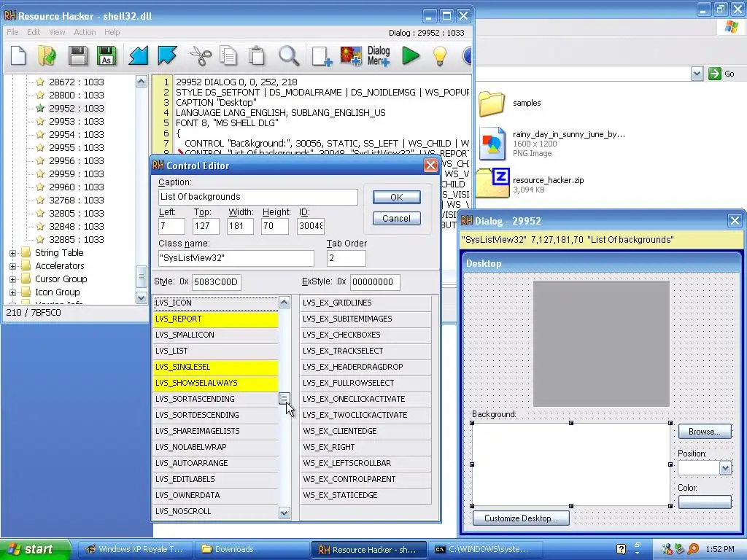
Task: Click the Add new resource icon
Action: click(321, 55)
